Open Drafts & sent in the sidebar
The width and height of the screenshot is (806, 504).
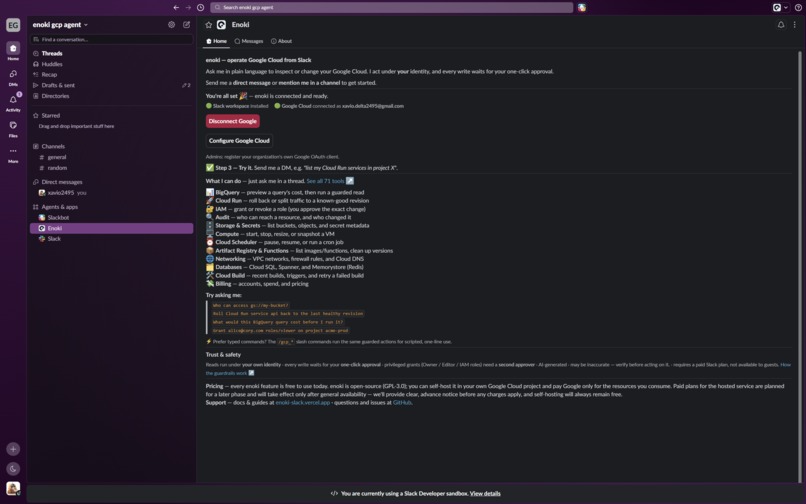pos(112,85)
